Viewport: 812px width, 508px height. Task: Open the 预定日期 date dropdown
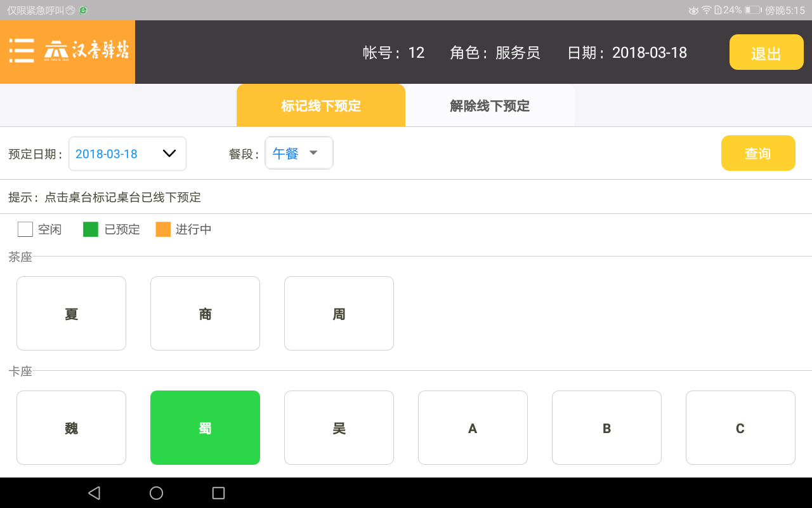pos(128,154)
